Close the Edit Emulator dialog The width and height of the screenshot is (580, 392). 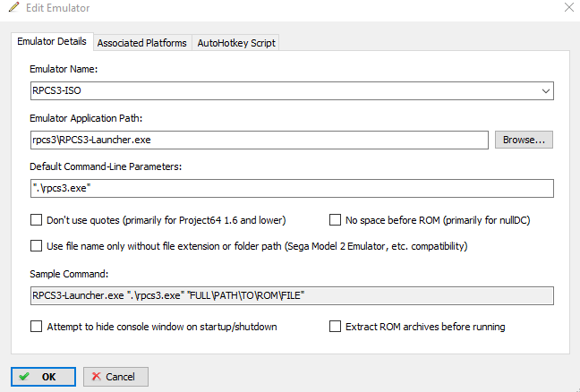tap(569, 7)
